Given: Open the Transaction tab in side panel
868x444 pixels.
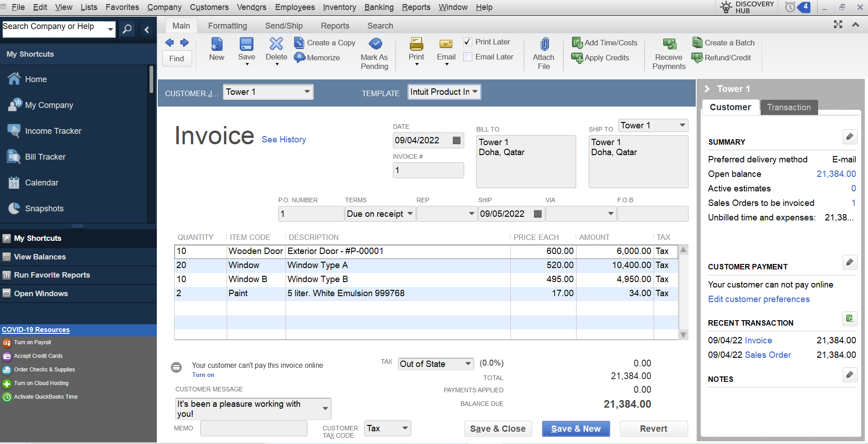Looking at the screenshot, I should 789,107.
